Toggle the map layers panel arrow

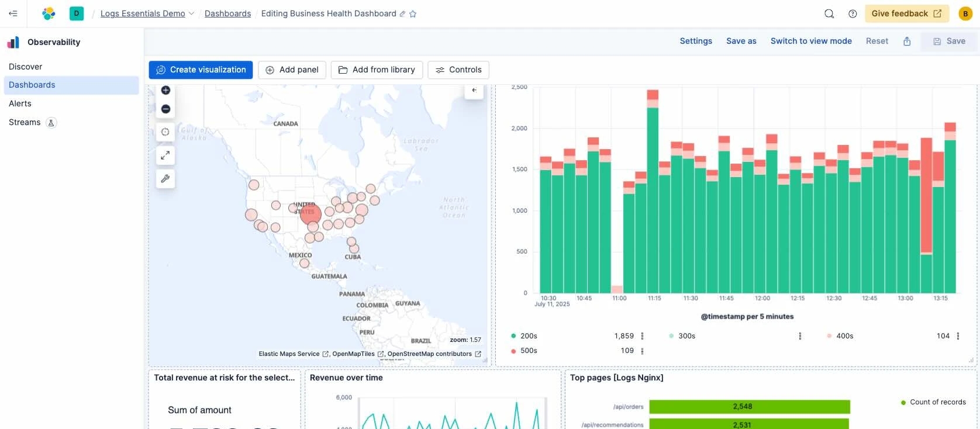tap(474, 91)
